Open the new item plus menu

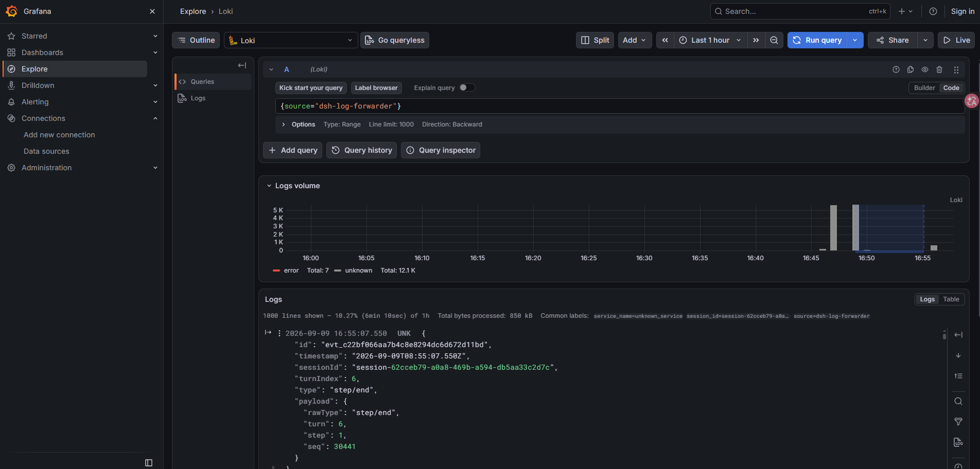click(x=905, y=11)
